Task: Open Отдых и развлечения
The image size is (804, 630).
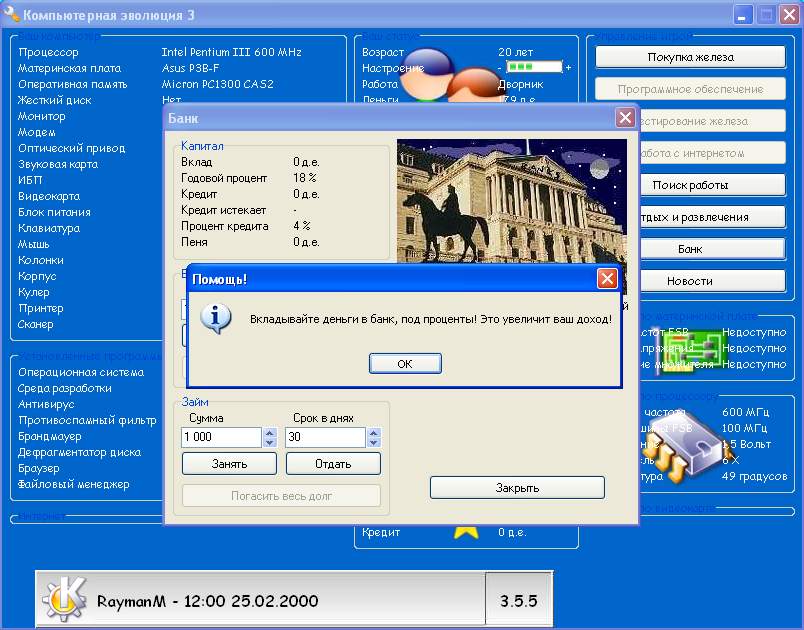Action: pos(713,217)
